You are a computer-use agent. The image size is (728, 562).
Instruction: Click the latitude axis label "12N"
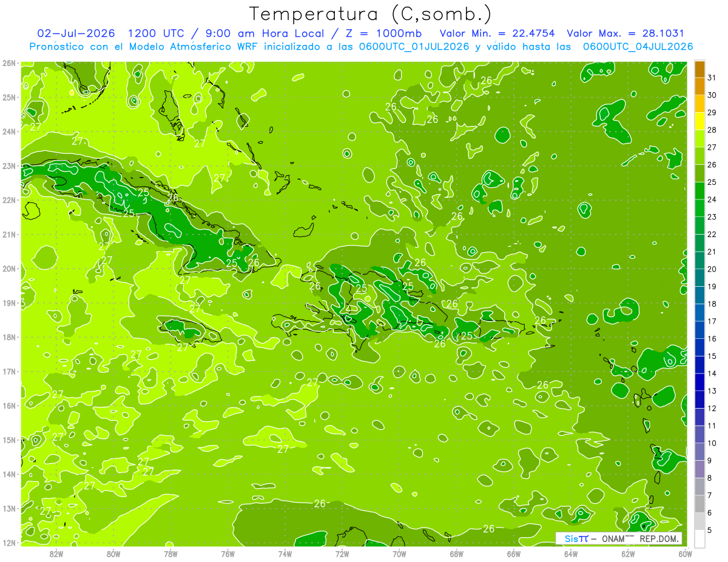click(x=9, y=543)
